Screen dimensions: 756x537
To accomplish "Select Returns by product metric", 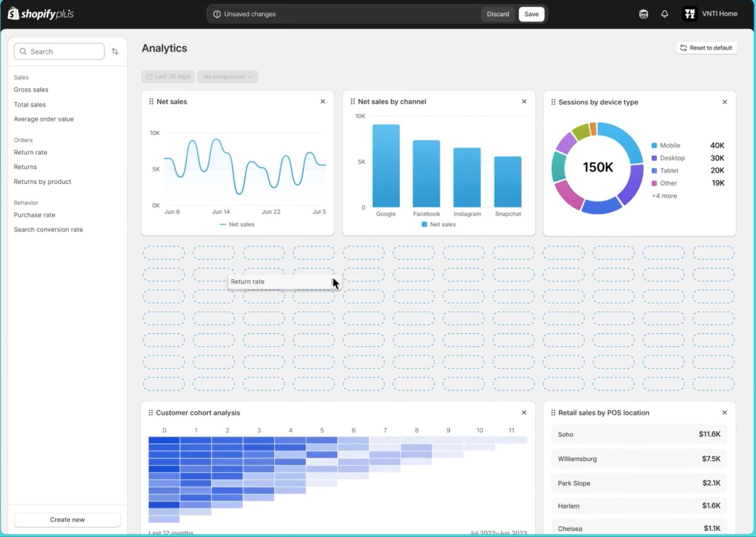I will coord(42,182).
